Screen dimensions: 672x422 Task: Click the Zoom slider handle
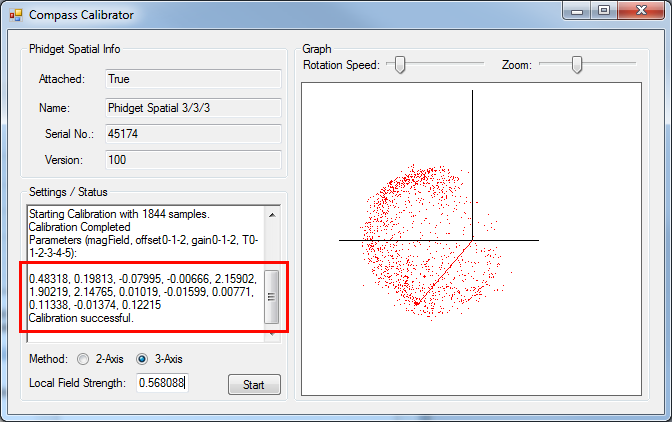[x=577, y=65]
